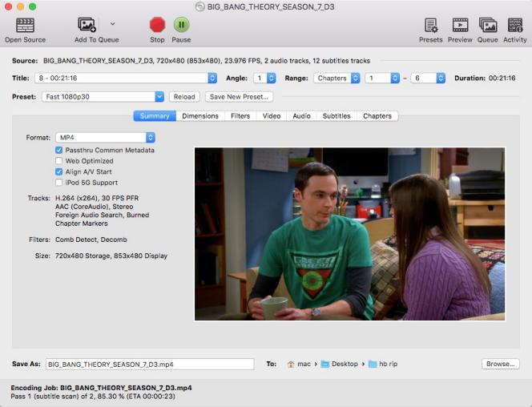Image resolution: width=532 pixels, height=407 pixels.
Task: Open the Preview window icon
Action: tap(460, 25)
